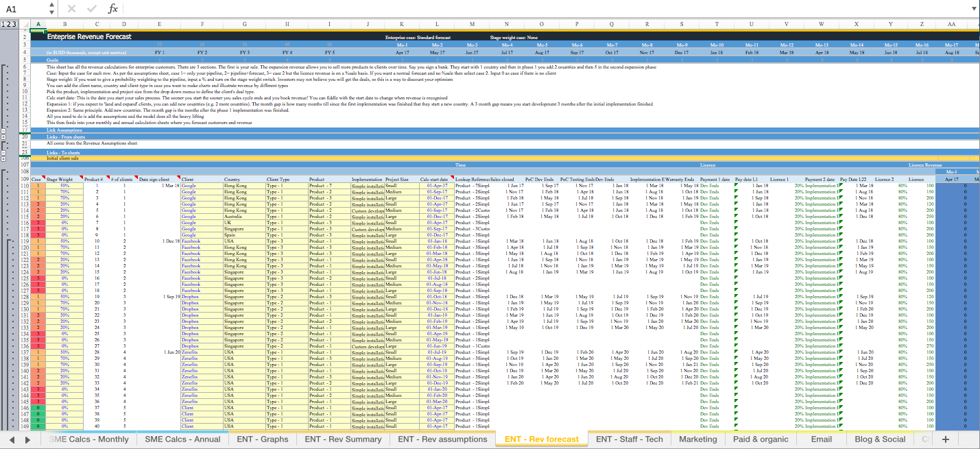Click the # of clients column header
This screenshot has width=980, height=449.
[124, 179]
